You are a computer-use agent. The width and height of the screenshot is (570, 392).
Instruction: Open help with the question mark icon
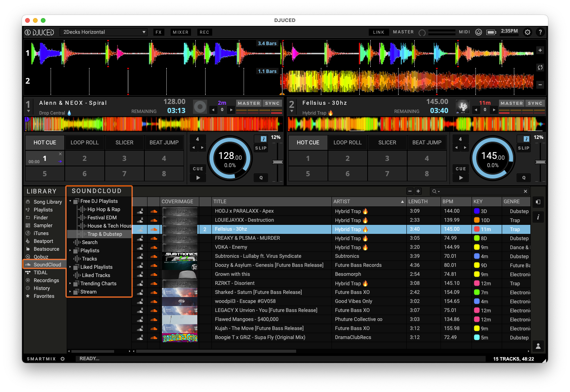(x=540, y=32)
